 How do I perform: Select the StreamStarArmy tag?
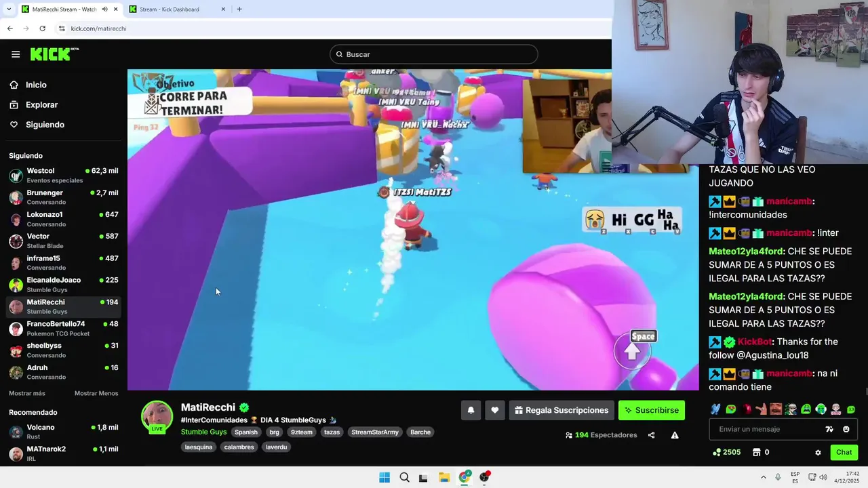[375, 432]
